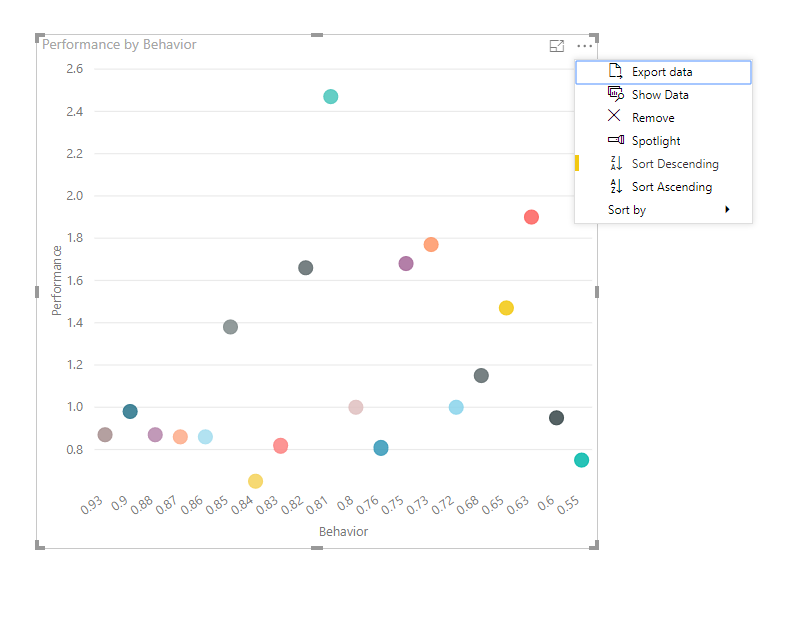The height and width of the screenshot is (637, 790).
Task: Click the dark data point at 0.6
Action: [556, 418]
